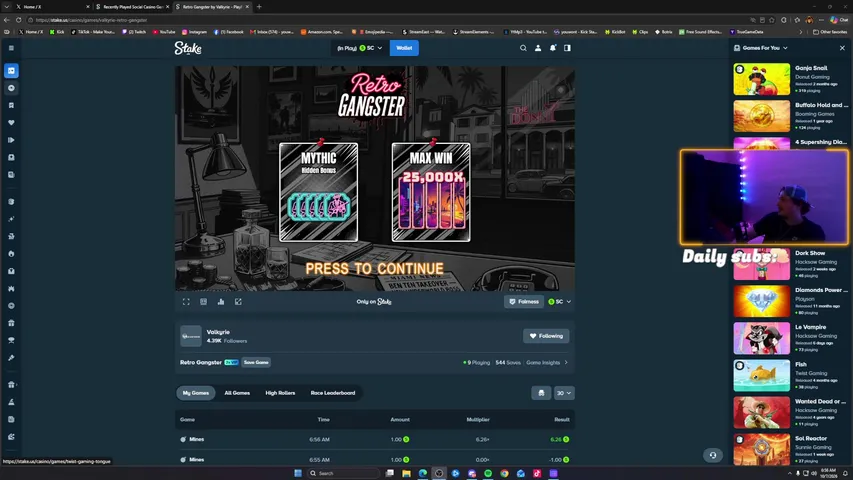The height and width of the screenshot is (480, 853).
Task: Open the Fairness button
Action: pos(524,301)
